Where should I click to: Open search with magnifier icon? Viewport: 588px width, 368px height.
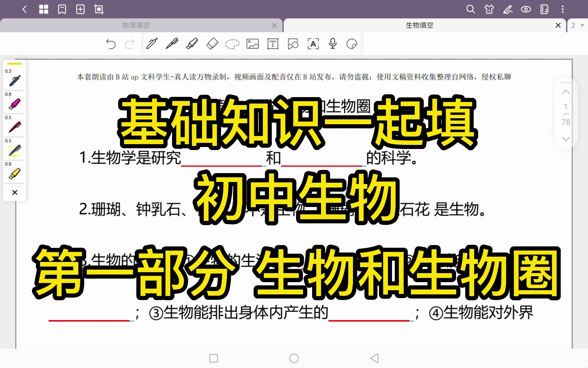point(471,9)
